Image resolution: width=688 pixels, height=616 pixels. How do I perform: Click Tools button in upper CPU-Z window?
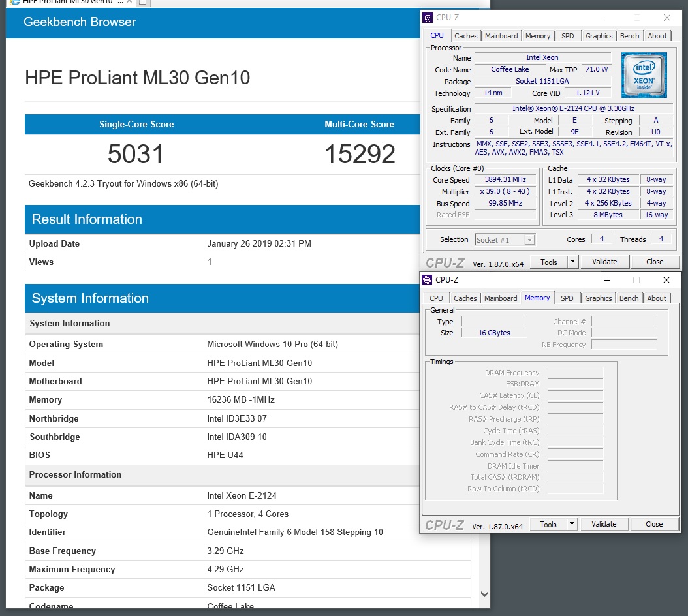[x=548, y=262]
